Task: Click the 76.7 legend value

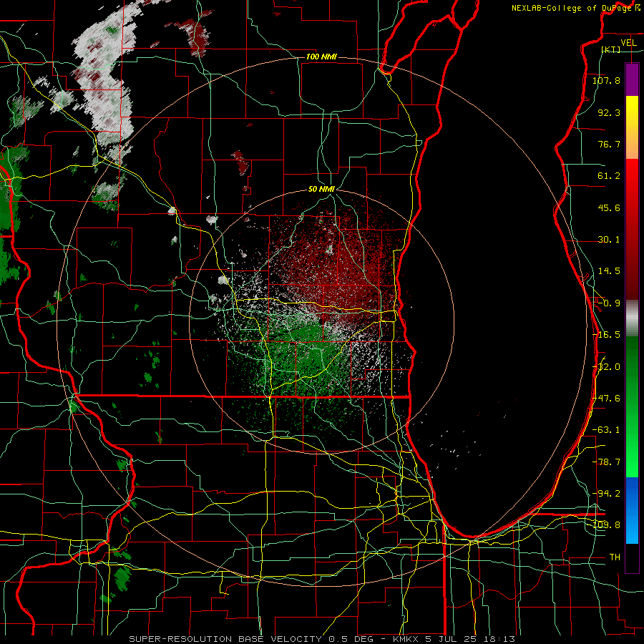Action: (609, 144)
